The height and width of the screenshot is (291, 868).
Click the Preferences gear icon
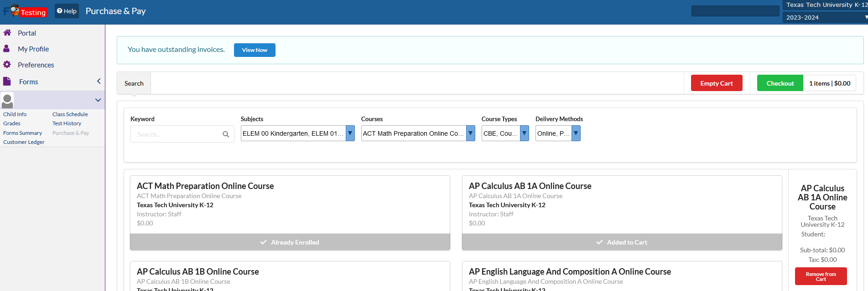[7, 65]
